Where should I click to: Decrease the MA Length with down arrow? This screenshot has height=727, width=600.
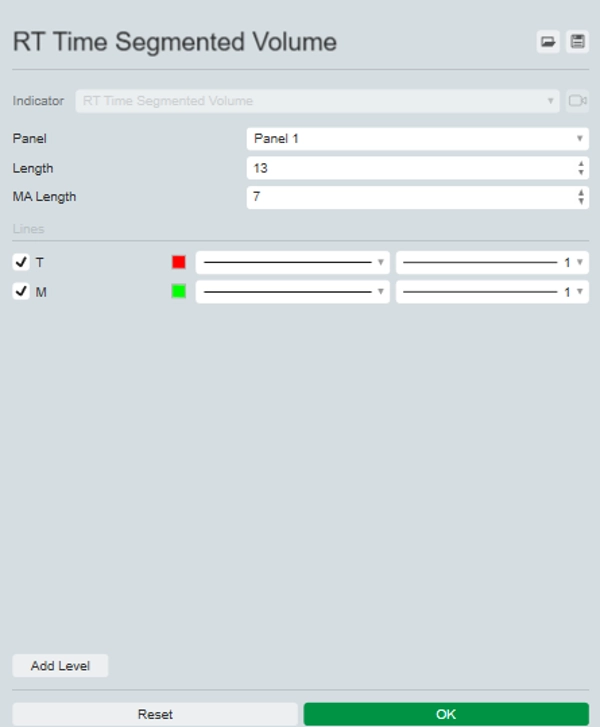click(x=581, y=201)
